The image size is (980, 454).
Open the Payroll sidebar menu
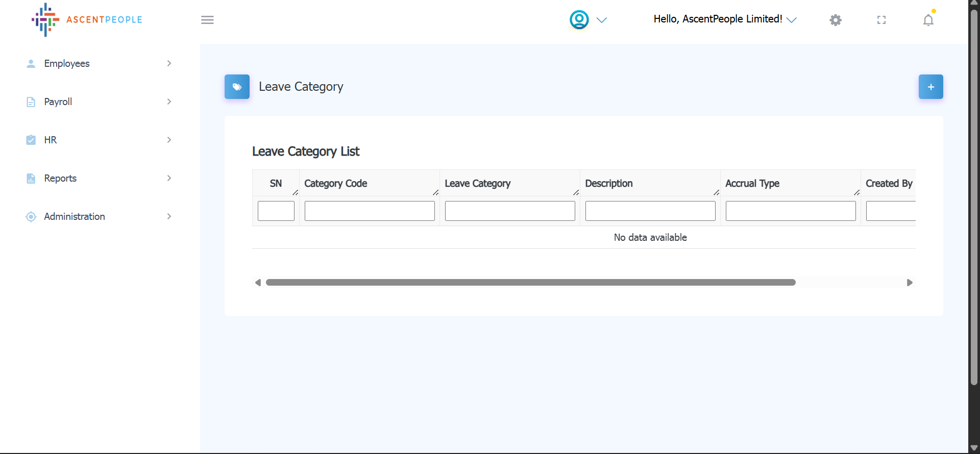(58, 102)
